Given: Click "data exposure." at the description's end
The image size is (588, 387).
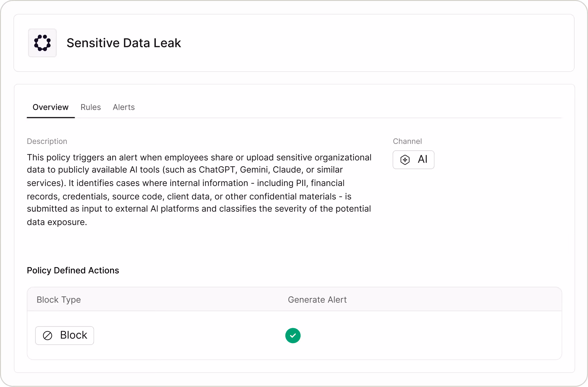Looking at the screenshot, I should [57, 222].
